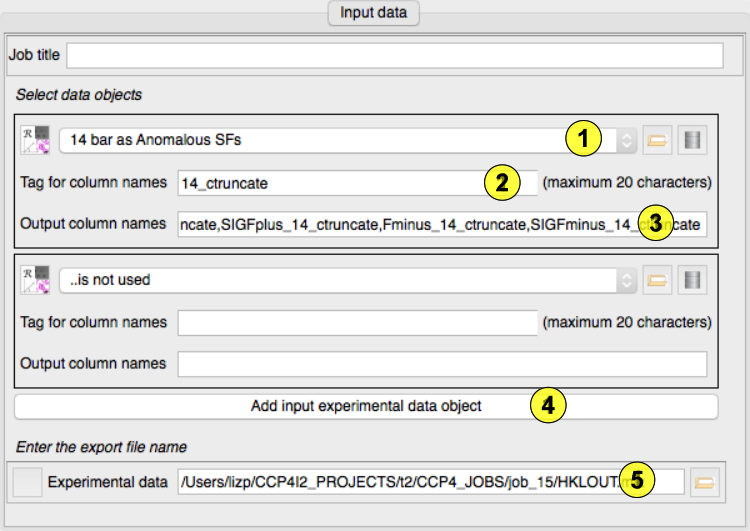Screen dimensions: 750x531
Task: Click database icon in second data object row
Action: (690, 280)
